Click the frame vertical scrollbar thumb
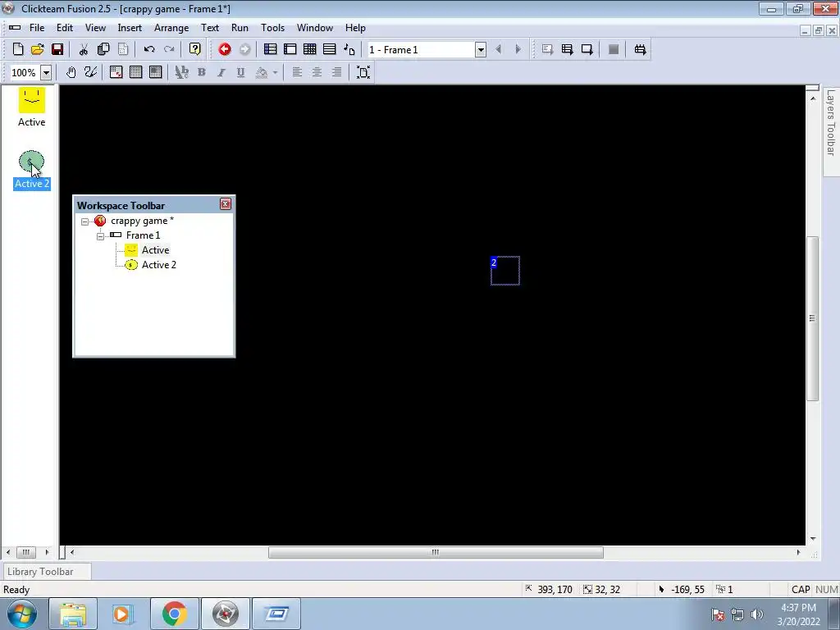 coord(812,318)
